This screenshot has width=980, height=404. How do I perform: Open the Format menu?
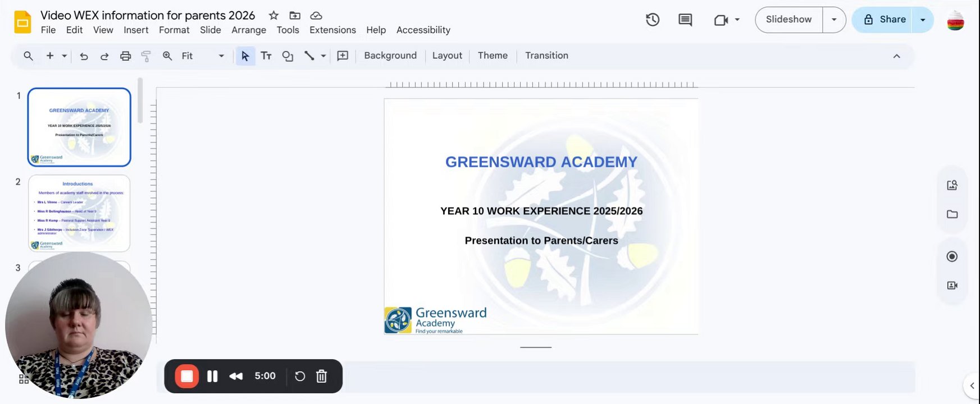pyautogui.click(x=174, y=30)
